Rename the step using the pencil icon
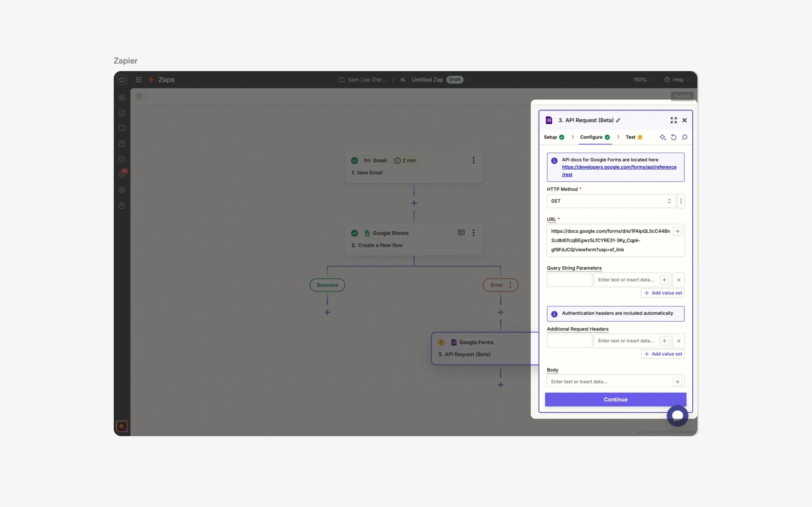 [618, 120]
